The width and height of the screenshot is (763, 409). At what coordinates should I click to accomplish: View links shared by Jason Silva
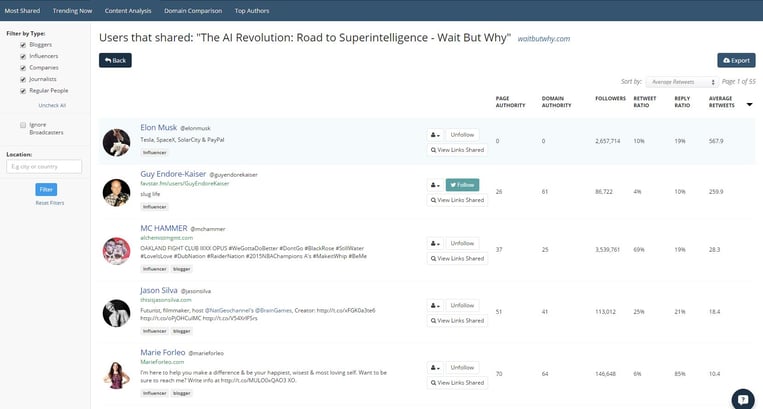pos(457,320)
